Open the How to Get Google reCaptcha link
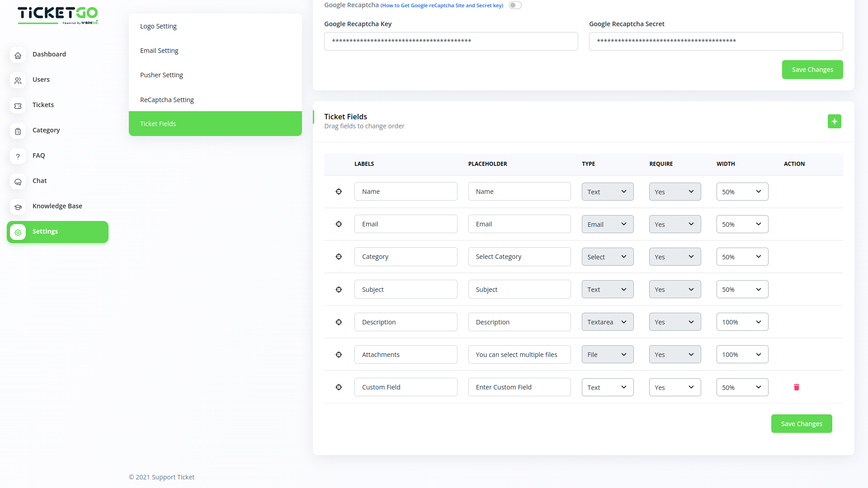This screenshot has width=868, height=488. tap(442, 5)
